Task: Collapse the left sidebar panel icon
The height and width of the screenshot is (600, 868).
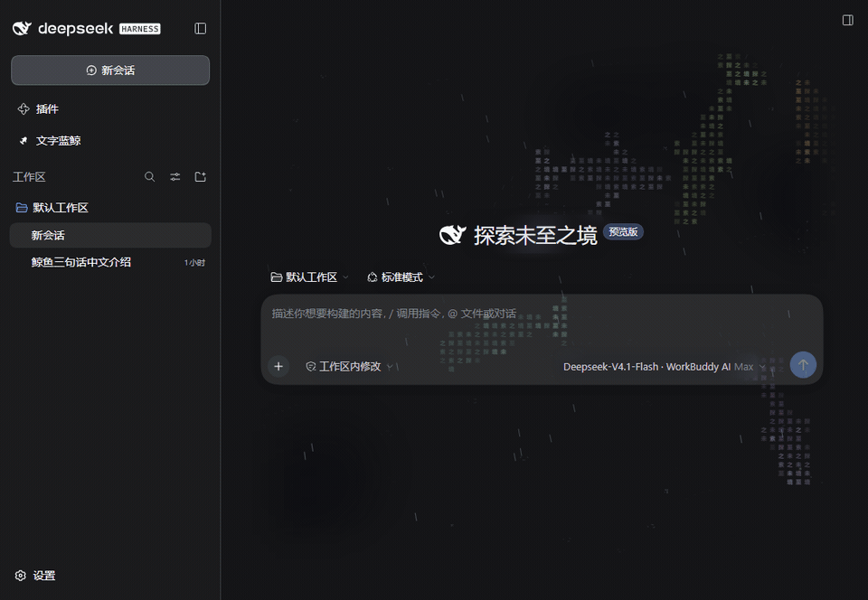Action: tap(201, 28)
